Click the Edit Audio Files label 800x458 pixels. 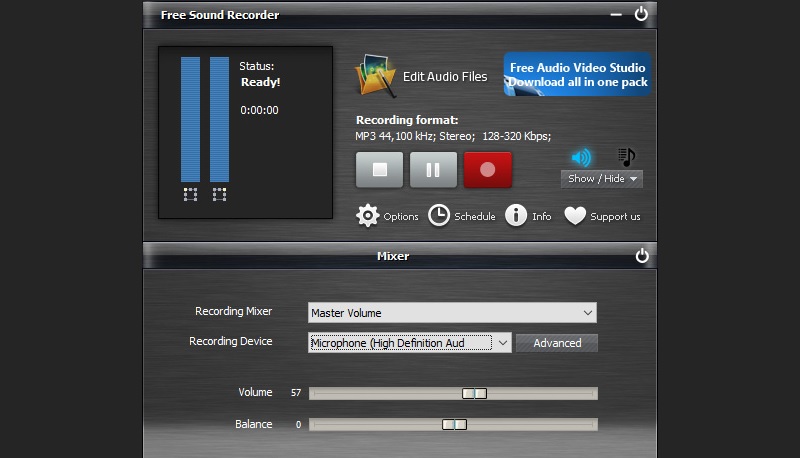click(x=445, y=77)
